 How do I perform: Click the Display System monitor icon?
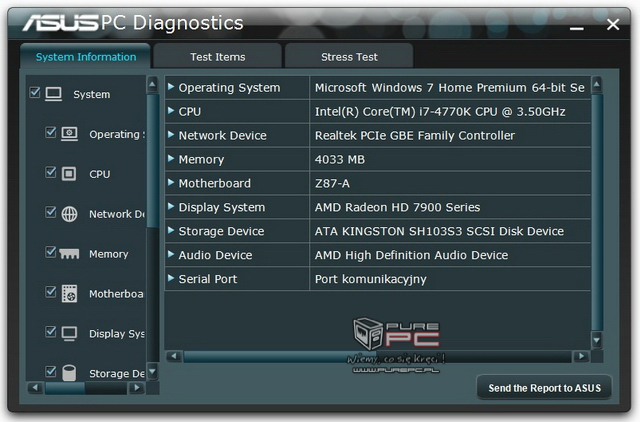click(69, 333)
